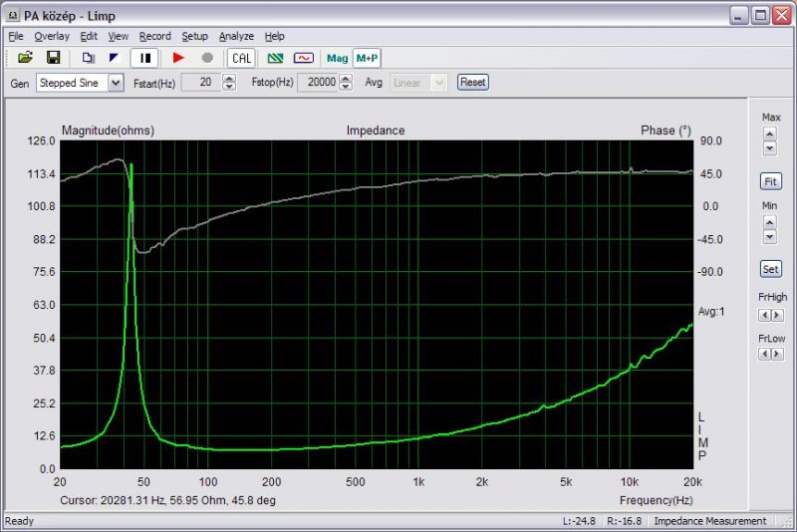Decrease Fstart with the down arrow
This screenshot has width=797, height=532.
point(229,87)
